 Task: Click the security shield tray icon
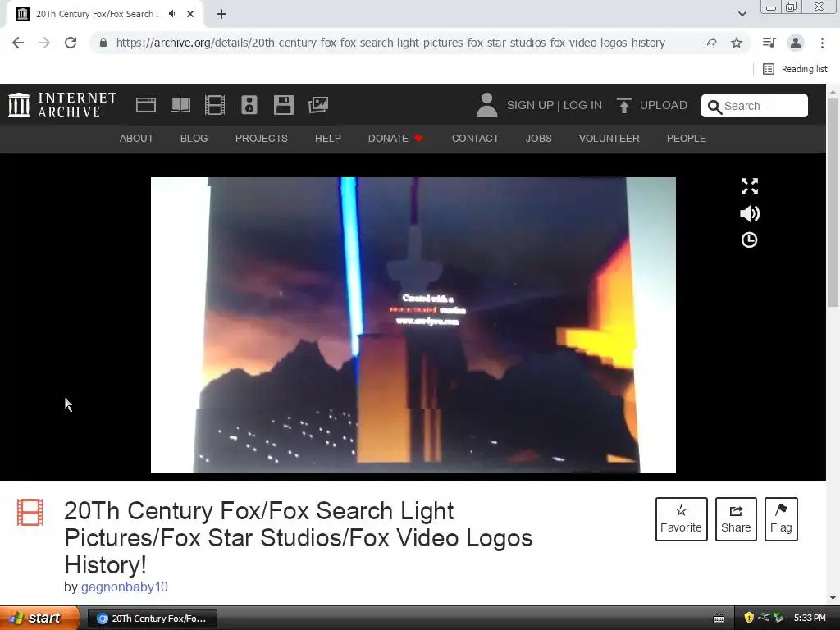(x=749, y=619)
